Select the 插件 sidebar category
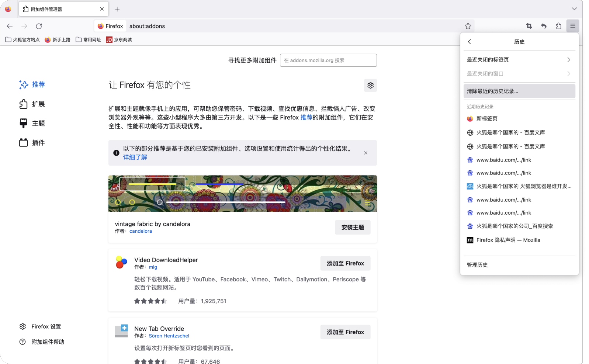This screenshot has height=364, width=589. pos(32,143)
